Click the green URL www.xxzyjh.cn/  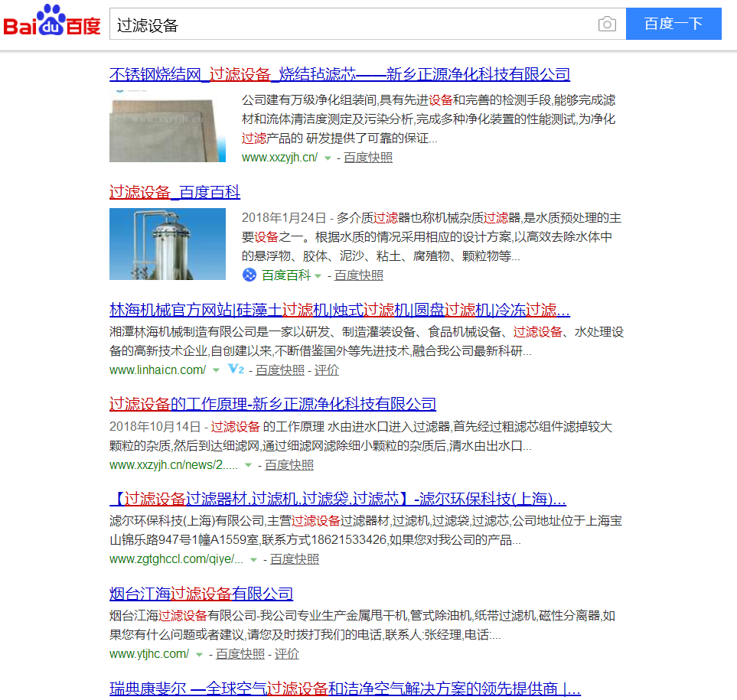point(279,158)
